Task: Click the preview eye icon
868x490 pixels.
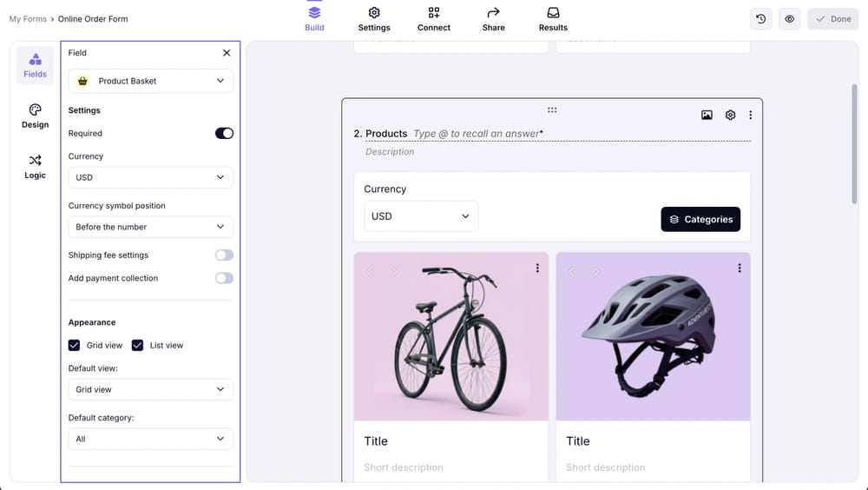Action: pos(789,19)
